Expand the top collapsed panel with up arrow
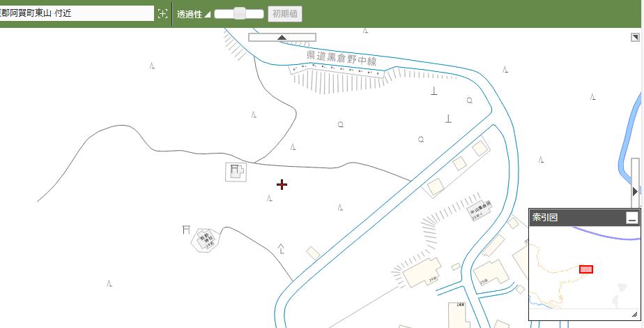The image size is (644, 328). (282, 38)
